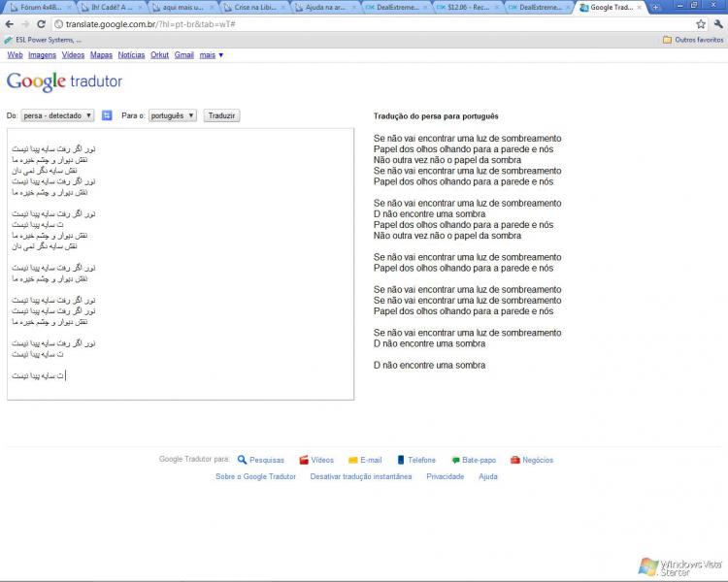
Task: Open the Imagens link
Action: pos(42,54)
